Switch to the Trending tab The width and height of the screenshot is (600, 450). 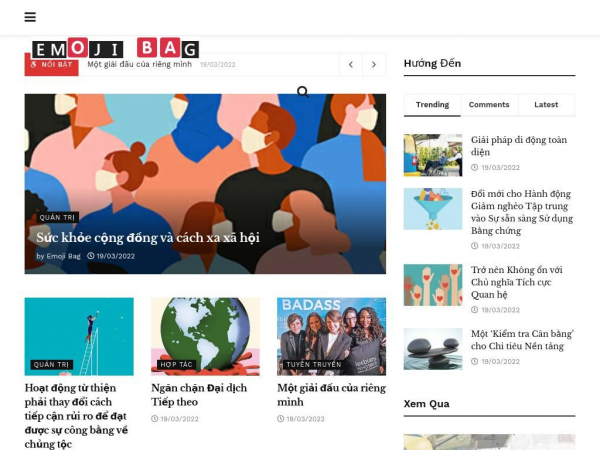tap(432, 105)
